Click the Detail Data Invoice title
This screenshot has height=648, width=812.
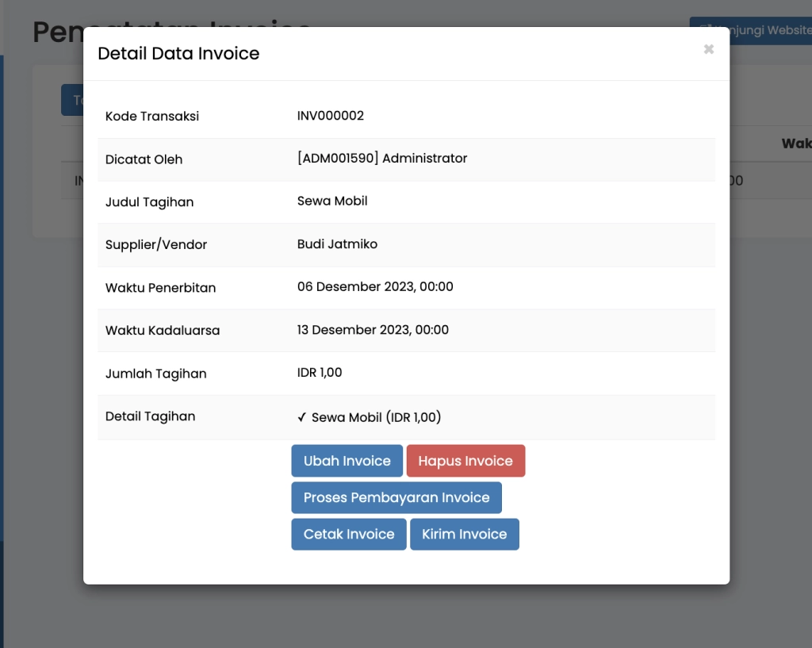point(178,54)
